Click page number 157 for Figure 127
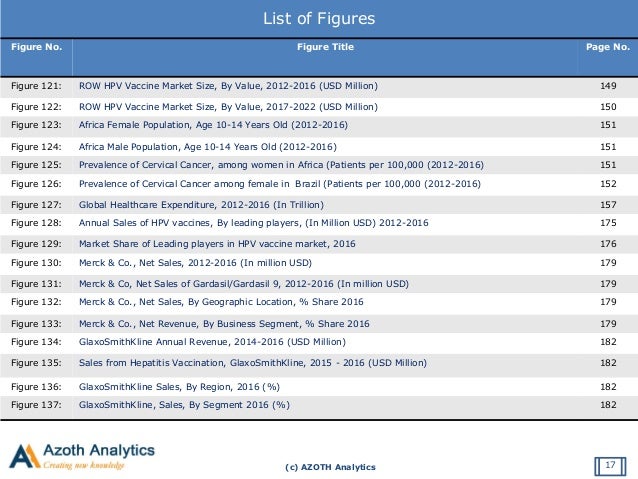The image size is (638, 479). (608, 205)
